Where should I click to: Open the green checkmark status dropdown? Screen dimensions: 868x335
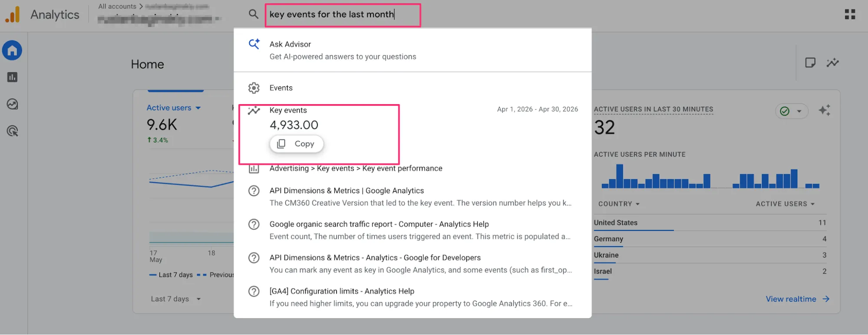(792, 111)
